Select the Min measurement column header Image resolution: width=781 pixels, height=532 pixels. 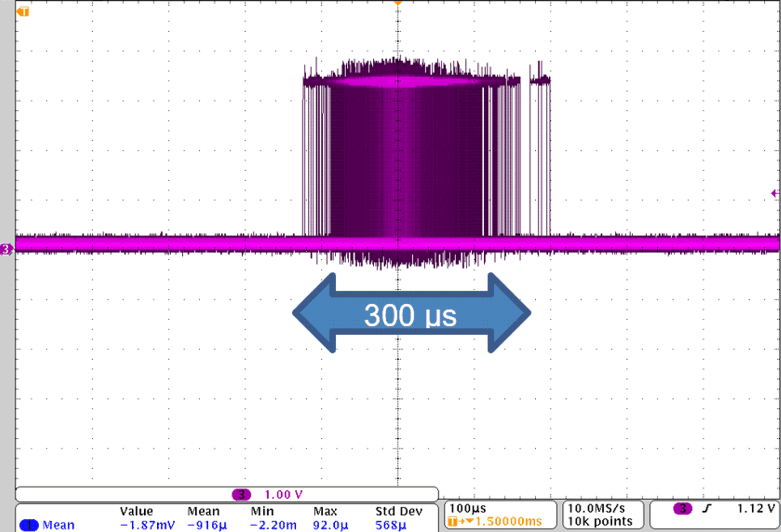tap(262, 511)
